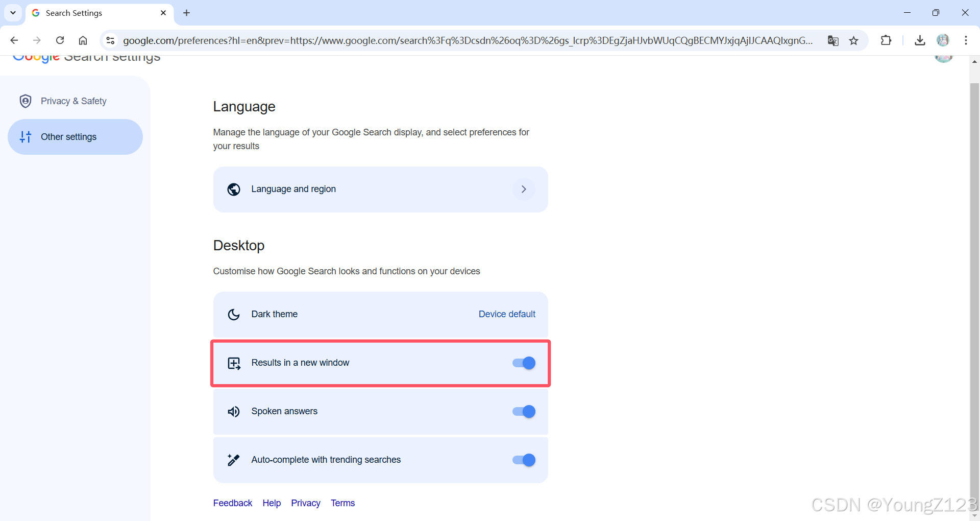980x521 pixels.
Task: Restore down the Chrome window
Action: [936, 13]
